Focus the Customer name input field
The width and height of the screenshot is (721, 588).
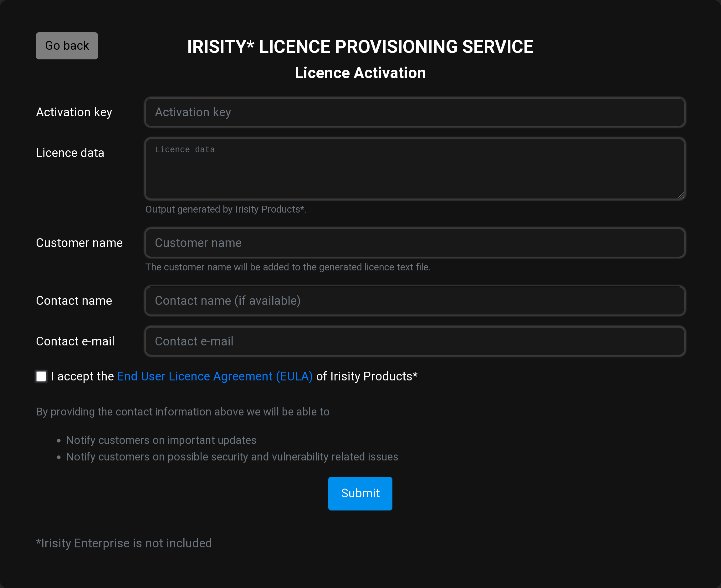(415, 243)
